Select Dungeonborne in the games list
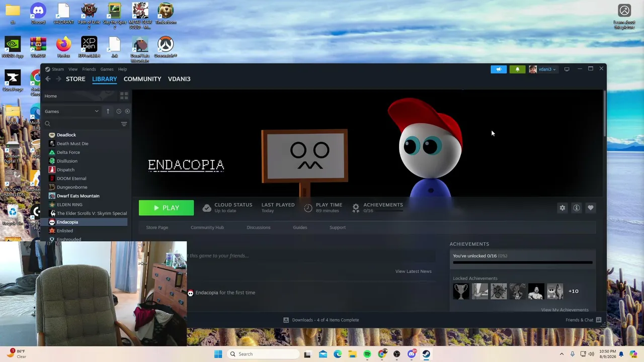 click(x=72, y=187)
